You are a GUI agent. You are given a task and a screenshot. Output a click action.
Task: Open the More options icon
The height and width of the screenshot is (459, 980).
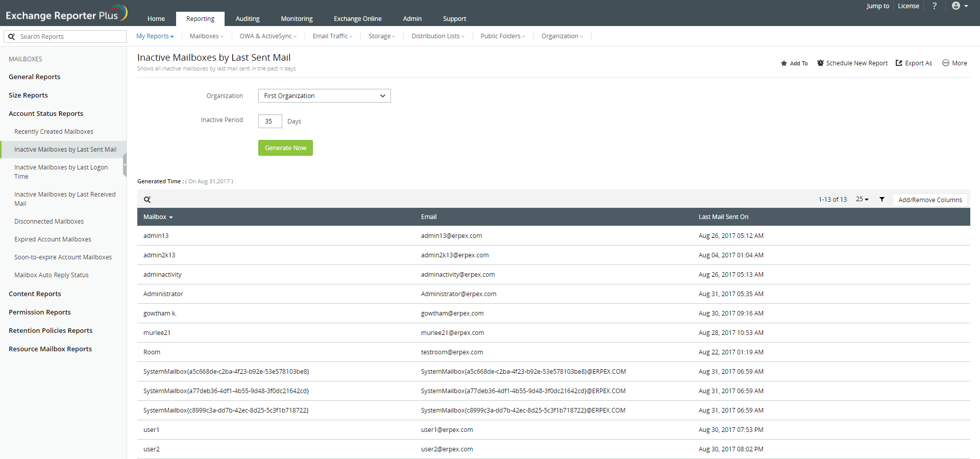pyautogui.click(x=945, y=63)
